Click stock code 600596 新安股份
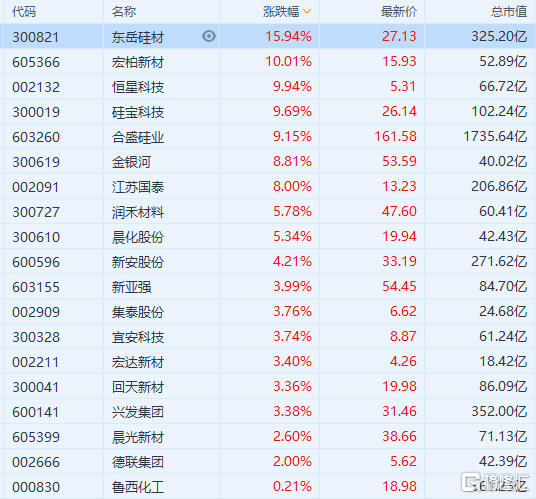This screenshot has height=499, width=536. tap(36, 262)
